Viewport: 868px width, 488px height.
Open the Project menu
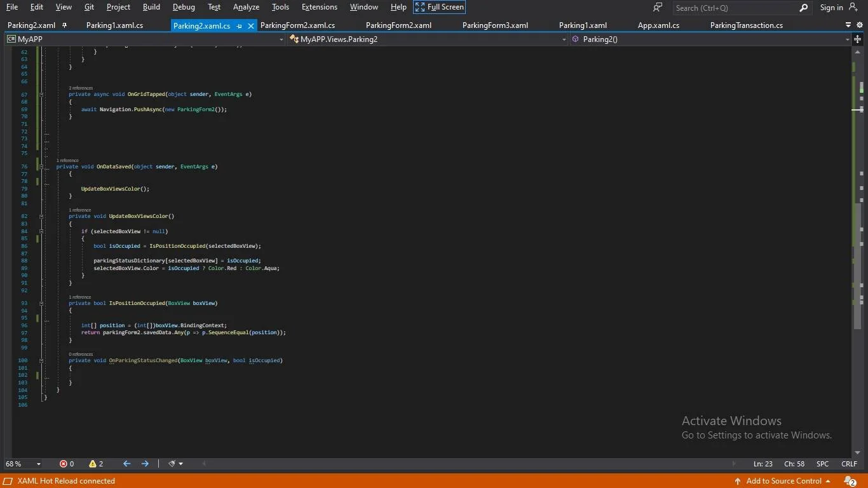point(118,7)
